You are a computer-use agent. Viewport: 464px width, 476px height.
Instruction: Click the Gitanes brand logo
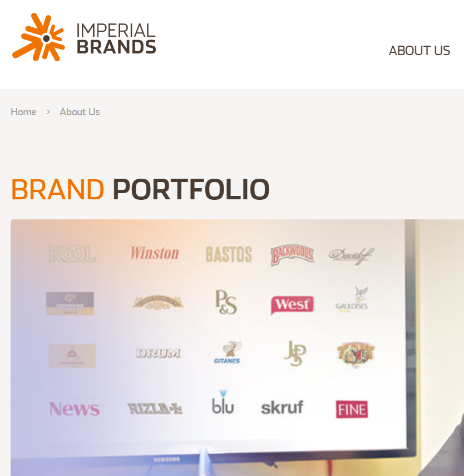[228, 353]
